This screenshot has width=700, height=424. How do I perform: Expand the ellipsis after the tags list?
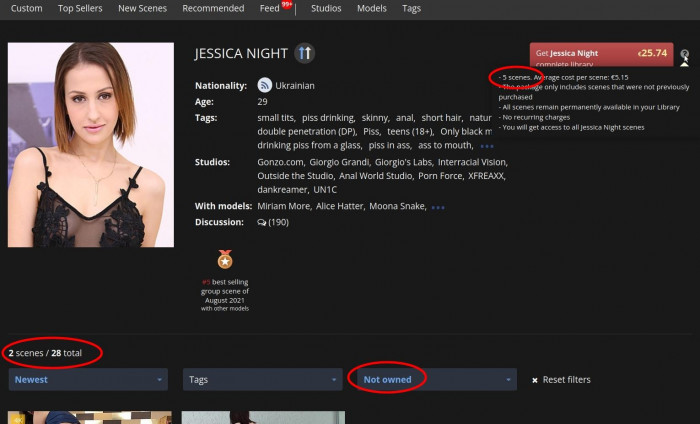click(487, 146)
